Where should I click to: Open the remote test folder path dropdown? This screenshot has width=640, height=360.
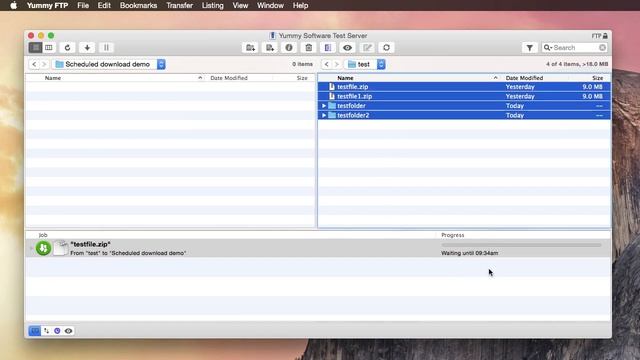point(365,64)
